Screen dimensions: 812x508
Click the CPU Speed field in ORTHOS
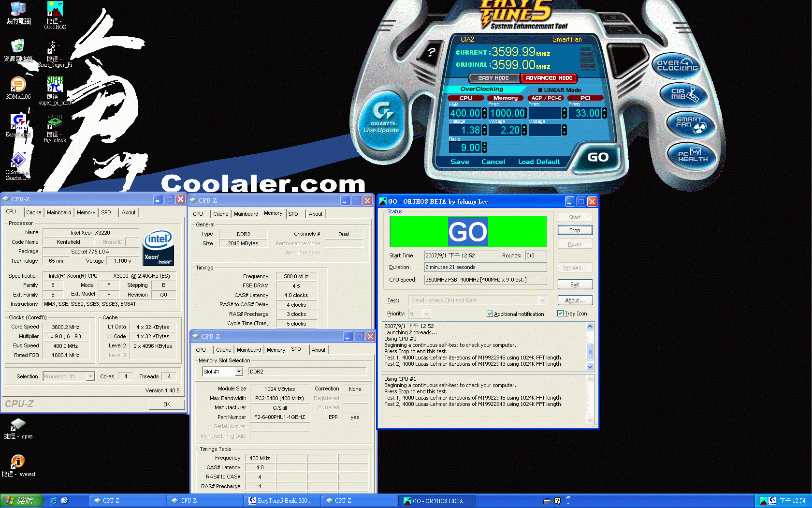[x=485, y=280]
